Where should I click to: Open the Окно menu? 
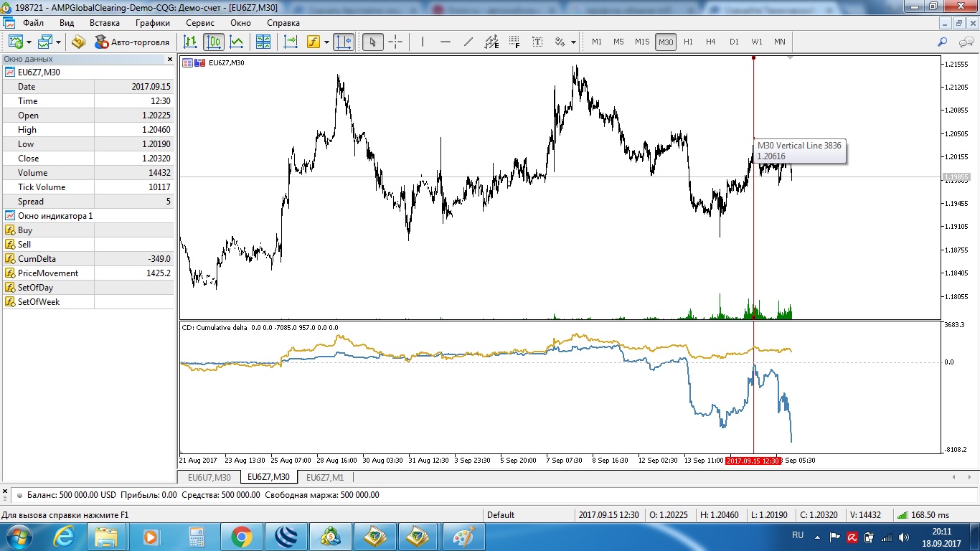pos(240,23)
